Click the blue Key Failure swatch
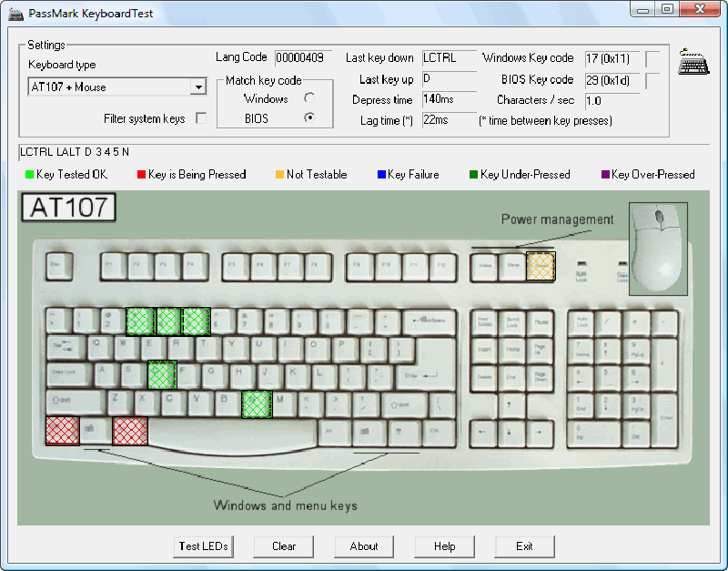 click(x=381, y=175)
